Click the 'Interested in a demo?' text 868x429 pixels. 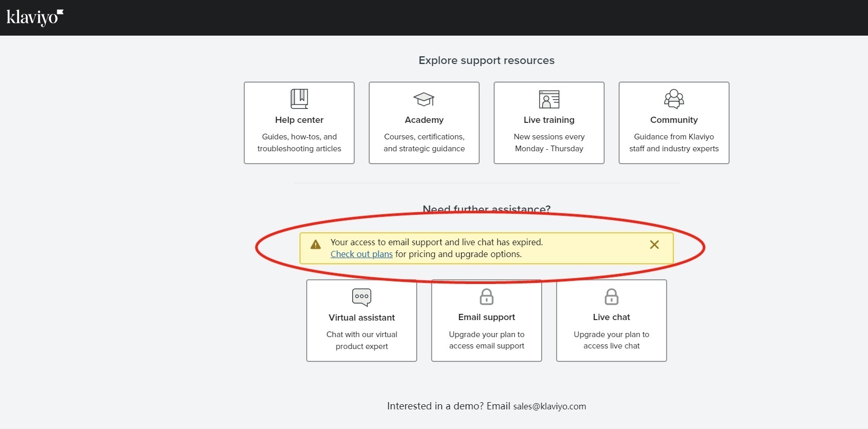[x=435, y=406]
